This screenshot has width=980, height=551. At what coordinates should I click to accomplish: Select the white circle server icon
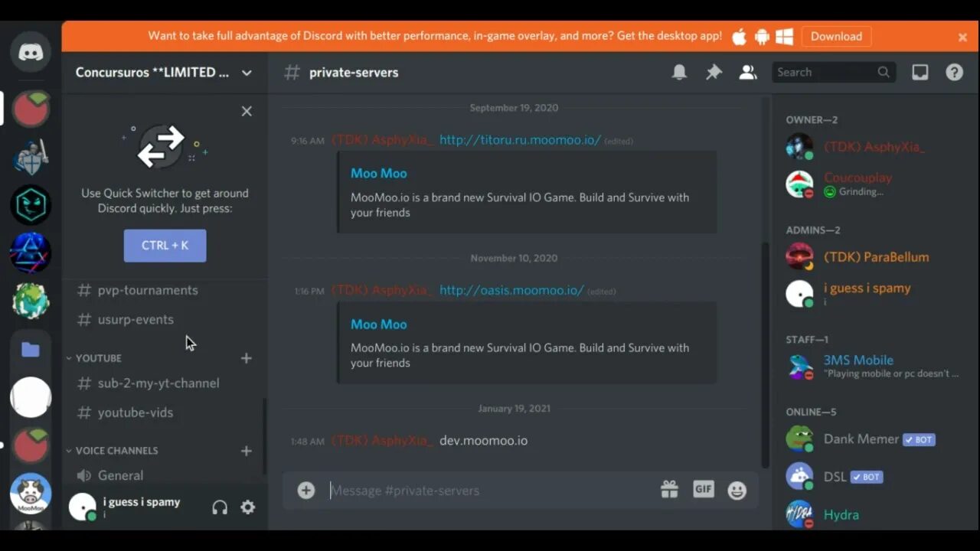(x=31, y=397)
